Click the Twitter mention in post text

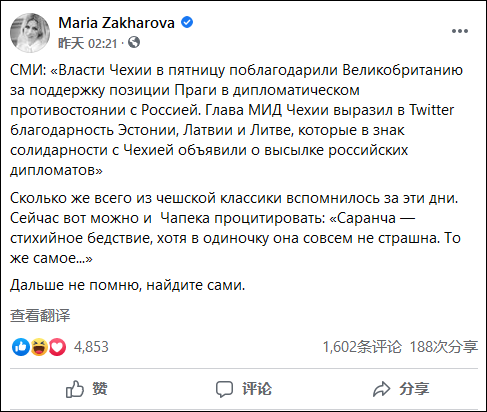[431, 110]
